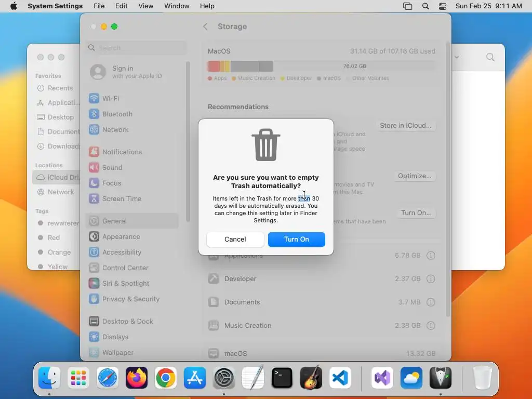Open the Window menu

[x=177, y=6]
